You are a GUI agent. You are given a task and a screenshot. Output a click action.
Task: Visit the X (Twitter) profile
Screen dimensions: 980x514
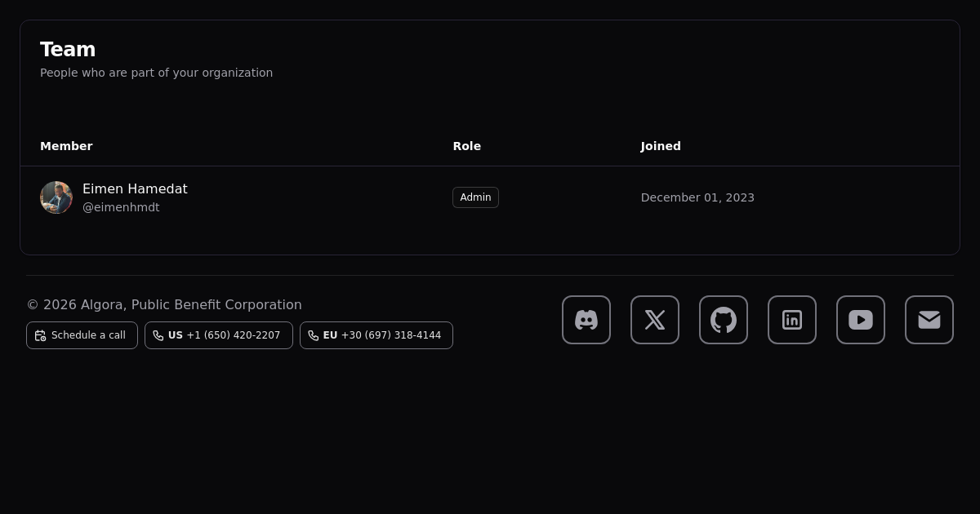pyautogui.click(x=655, y=320)
